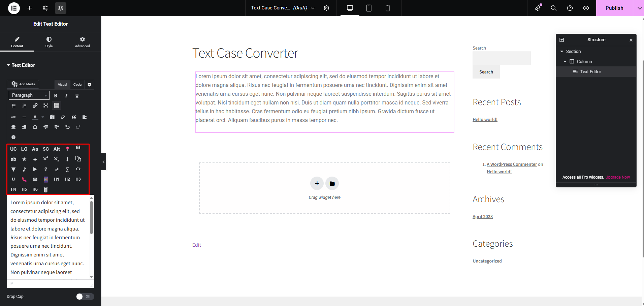This screenshot has height=306, width=644.
Task: Expand the Publish options arrow
Action: click(639, 8)
